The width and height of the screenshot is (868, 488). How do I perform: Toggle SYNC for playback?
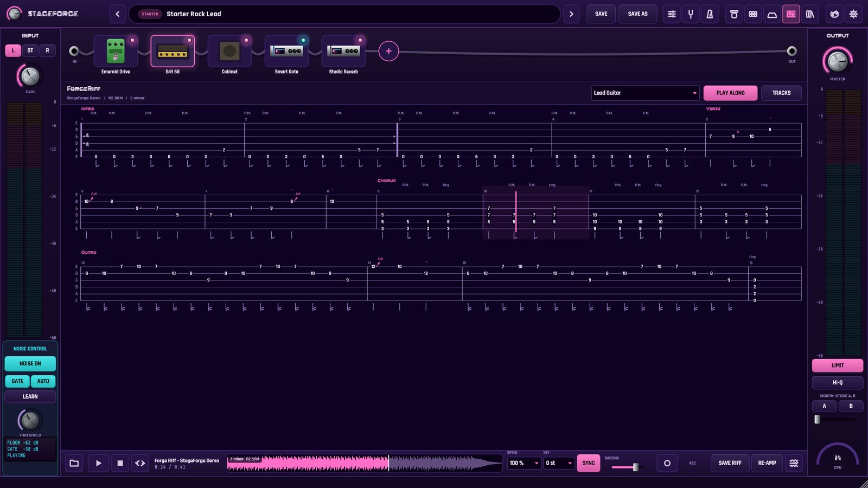coord(589,463)
